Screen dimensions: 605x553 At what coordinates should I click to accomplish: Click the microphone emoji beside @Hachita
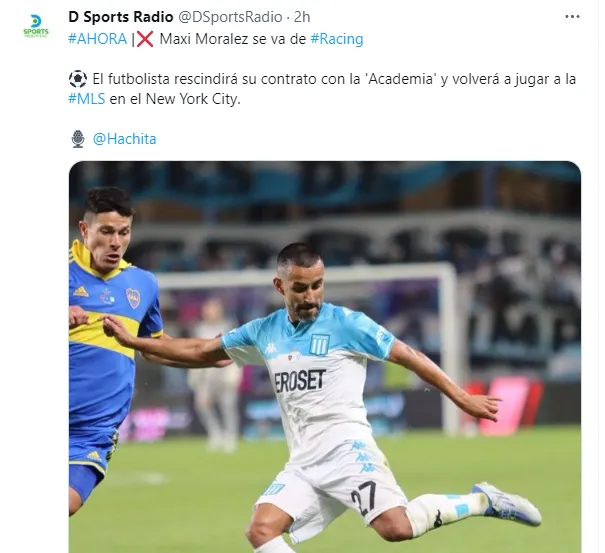click(x=78, y=139)
